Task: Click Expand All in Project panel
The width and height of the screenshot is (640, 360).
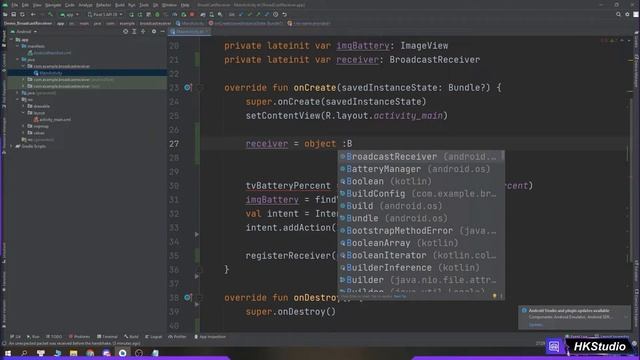Action: [134, 31]
